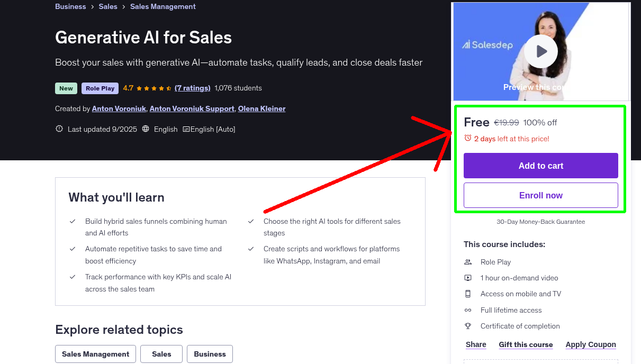Click the 100% off text
The image size is (641, 364).
(x=540, y=123)
